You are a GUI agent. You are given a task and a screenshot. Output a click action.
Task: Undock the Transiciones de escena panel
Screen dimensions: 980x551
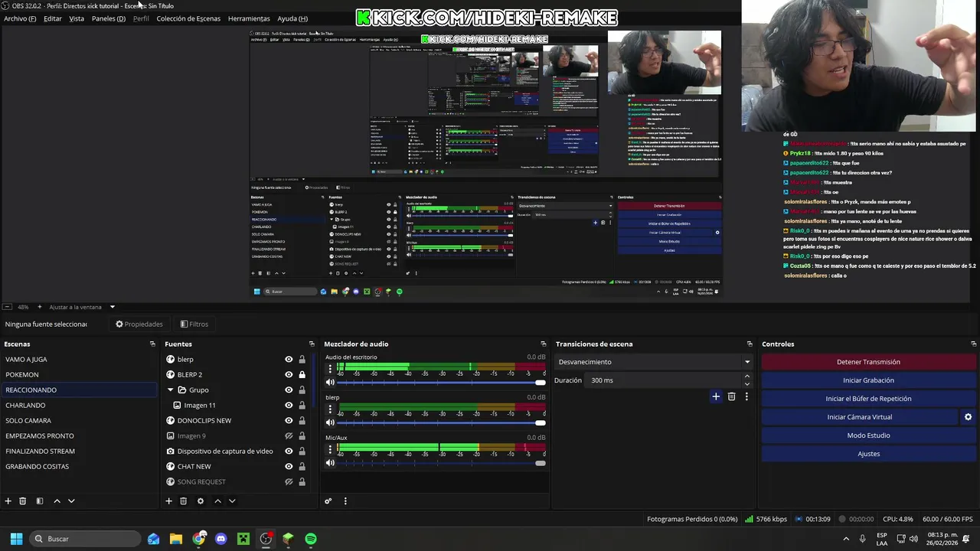(750, 344)
